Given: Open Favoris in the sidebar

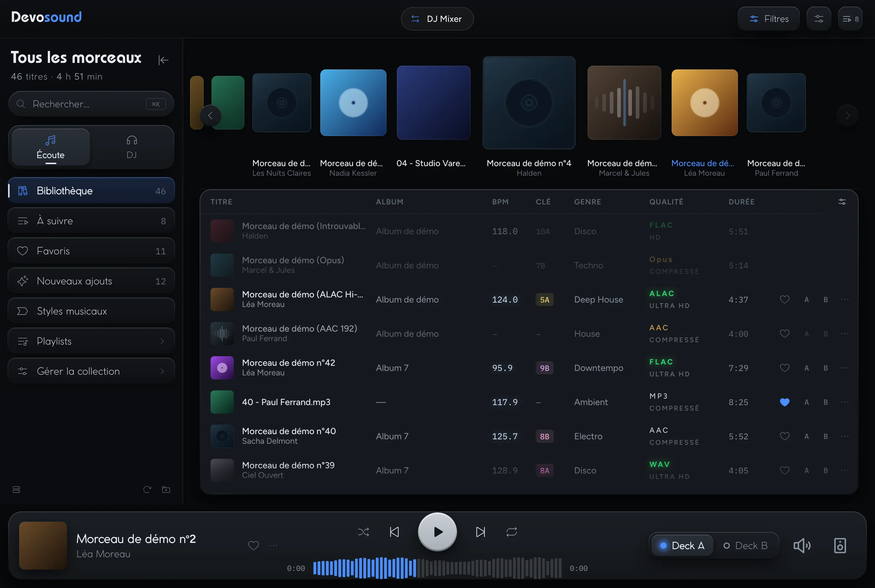Looking at the screenshot, I should tap(91, 251).
